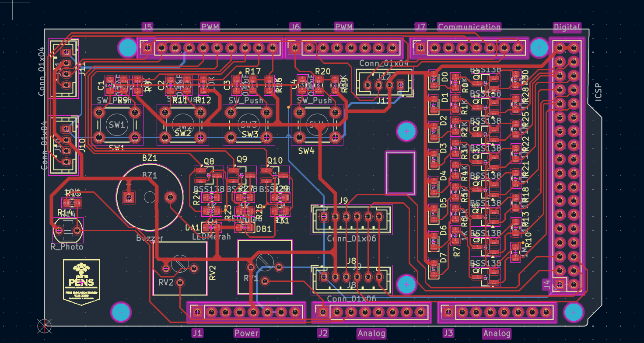Click the Digital header label
The height and width of the screenshot is (343, 644).
click(567, 27)
